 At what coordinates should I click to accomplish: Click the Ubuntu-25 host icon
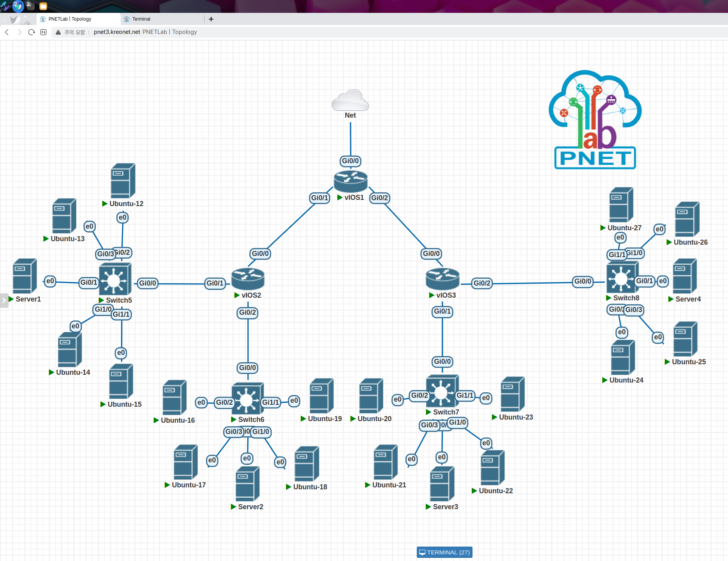[686, 339]
